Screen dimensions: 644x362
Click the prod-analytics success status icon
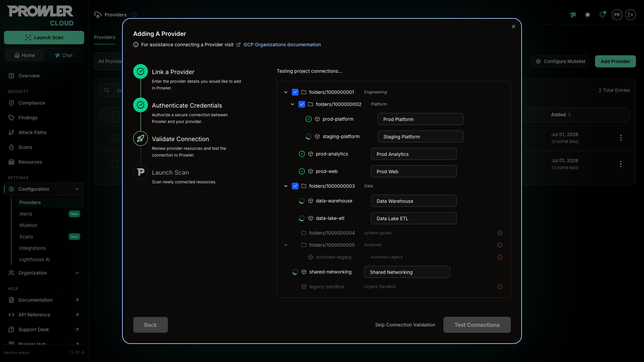(302, 154)
